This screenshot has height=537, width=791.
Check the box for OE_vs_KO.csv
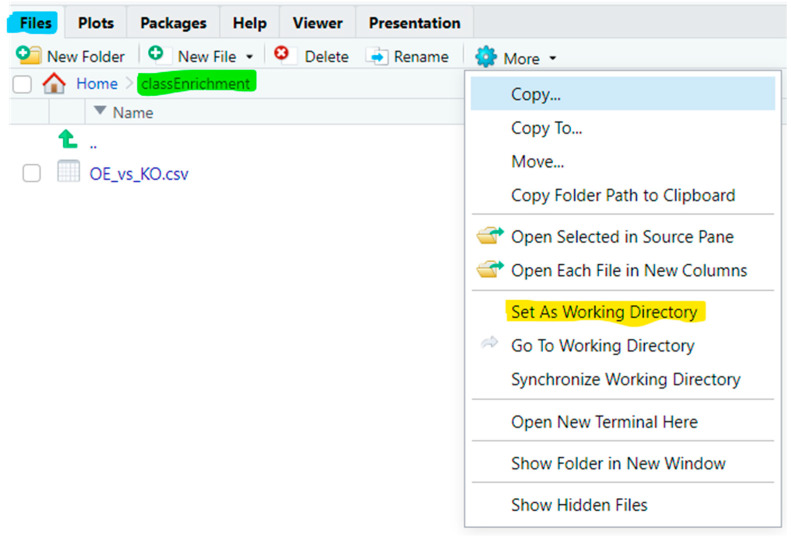click(31, 173)
